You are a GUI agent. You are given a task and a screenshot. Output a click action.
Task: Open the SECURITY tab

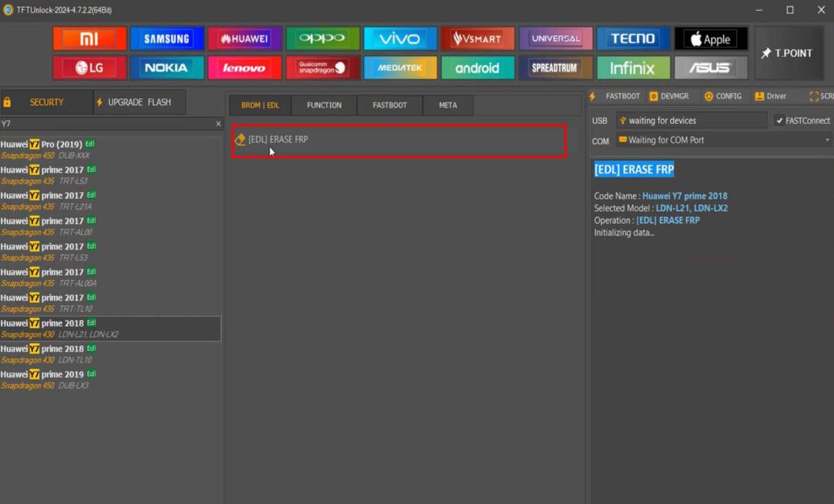[46, 102]
